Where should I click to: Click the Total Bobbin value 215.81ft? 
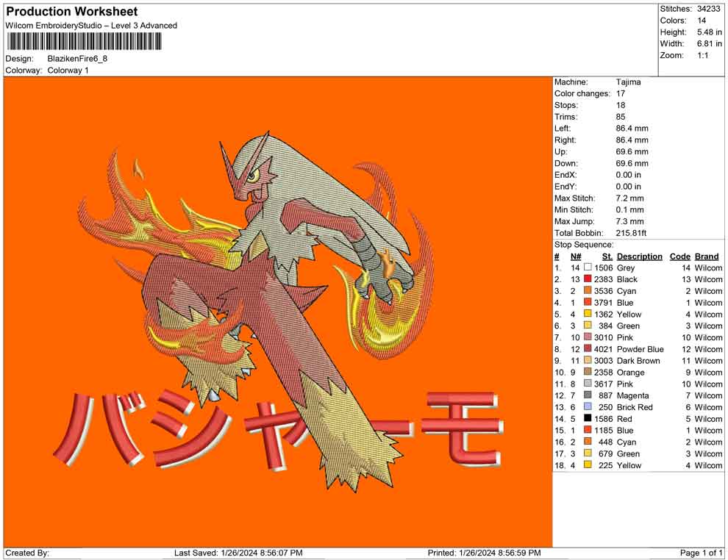pyautogui.click(x=631, y=233)
